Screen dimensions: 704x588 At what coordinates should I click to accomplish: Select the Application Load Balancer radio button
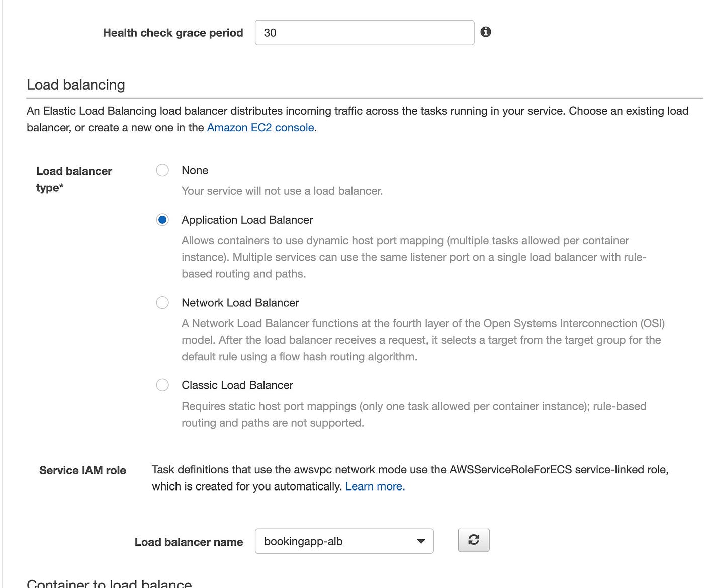pyautogui.click(x=162, y=220)
